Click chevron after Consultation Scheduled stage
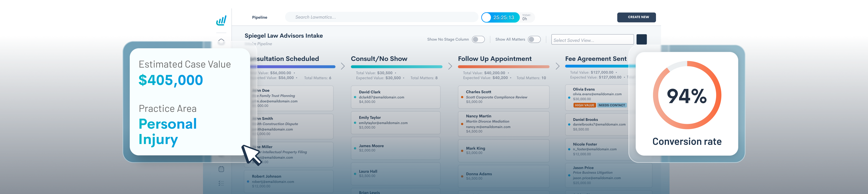 point(343,66)
